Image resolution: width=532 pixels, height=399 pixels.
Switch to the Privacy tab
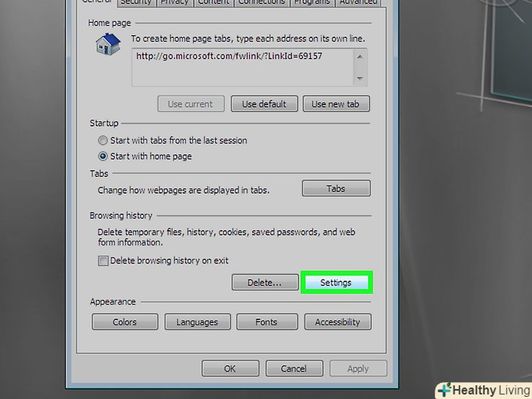175,3
